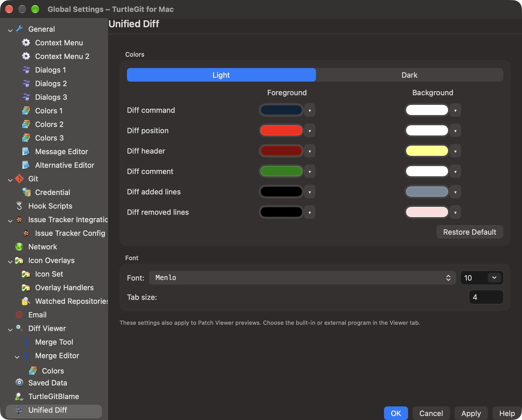Click the Hook Scripts icon
Image resolution: width=522 pixels, height=420 pixels.
coord(19,206)
